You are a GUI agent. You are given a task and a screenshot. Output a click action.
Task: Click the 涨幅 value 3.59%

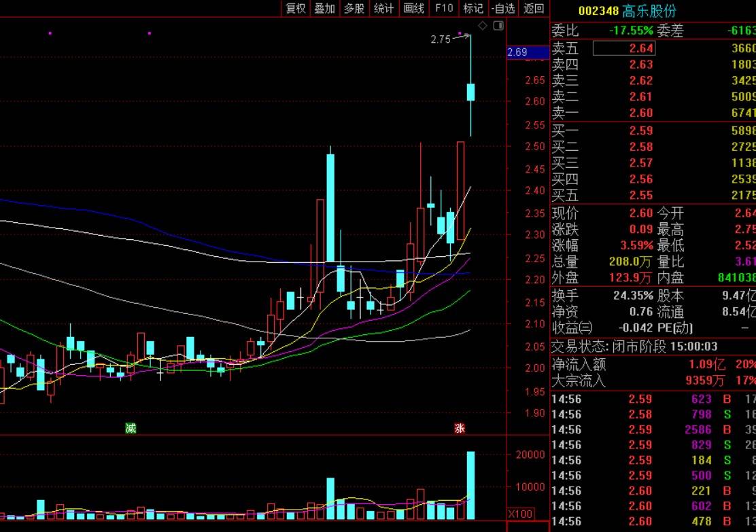pyautogui.click(x=636, y=245)
